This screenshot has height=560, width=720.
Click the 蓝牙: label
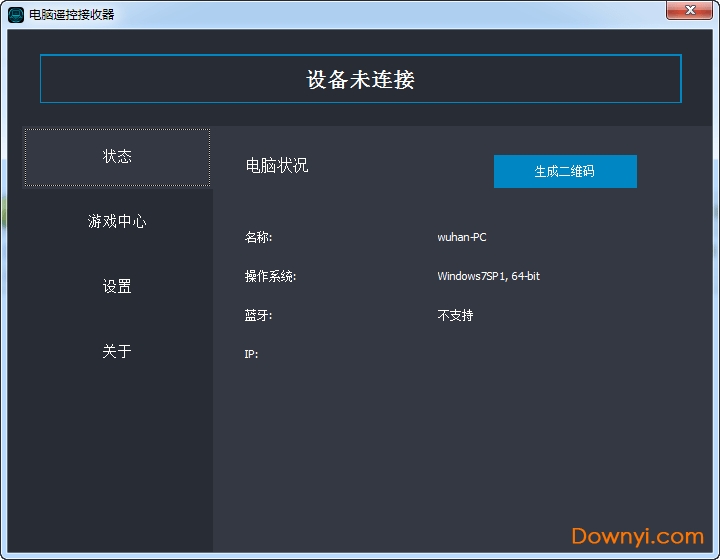pyautogui.click(x=258, y=315)
